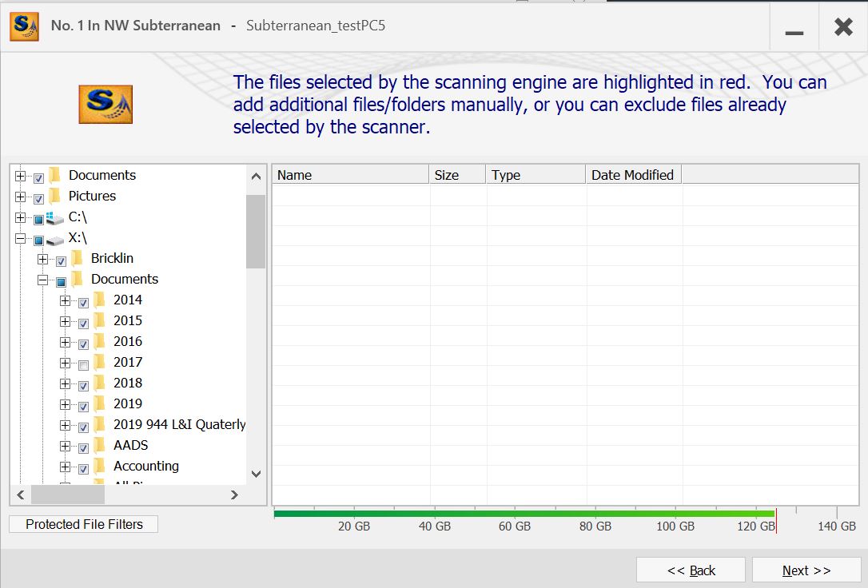Click the app logo icon in title bar
Screen dimensions: 868x588
point(24,26)
